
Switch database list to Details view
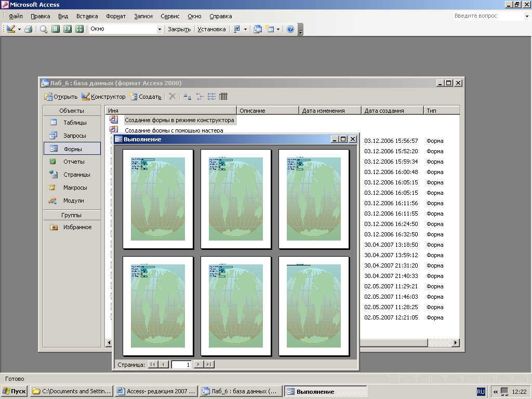tap(223, 97)
